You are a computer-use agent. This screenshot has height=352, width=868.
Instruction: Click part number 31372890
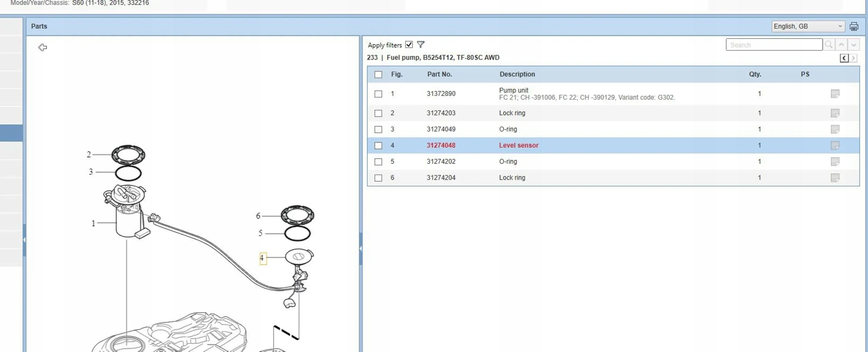coord(441,93)
